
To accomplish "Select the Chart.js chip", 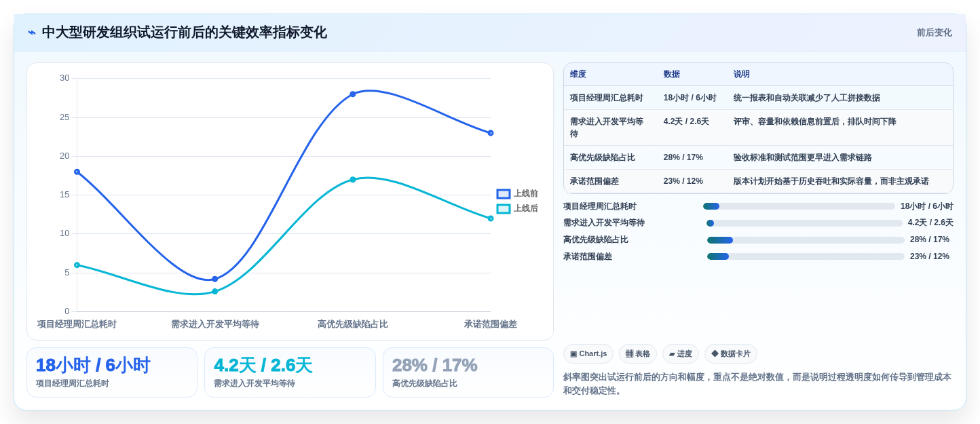I will [588, 354].
